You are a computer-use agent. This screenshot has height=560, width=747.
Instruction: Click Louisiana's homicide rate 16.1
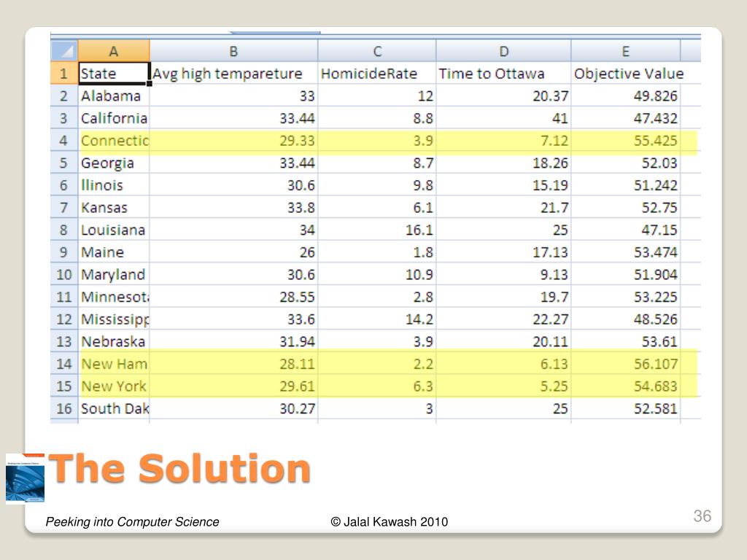tap(377, 230)
